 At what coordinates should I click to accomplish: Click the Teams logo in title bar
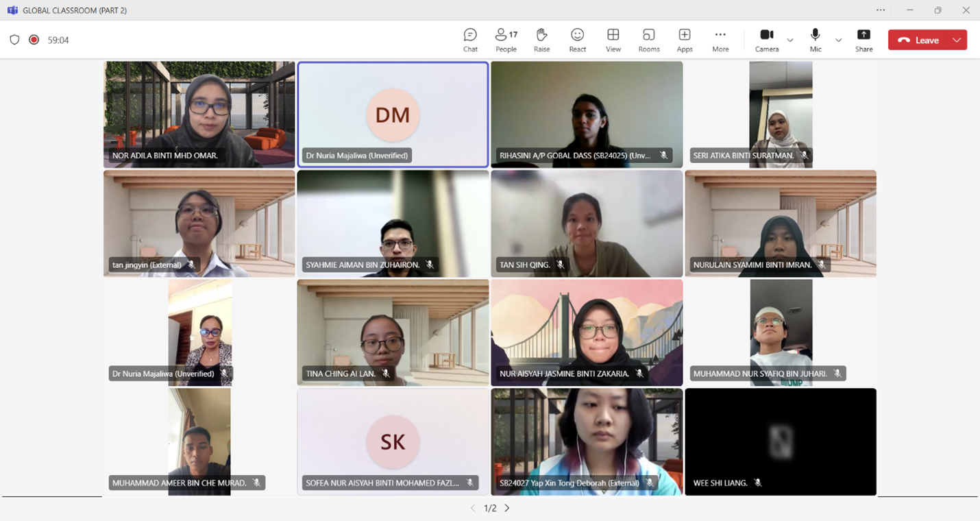pos(12,10)
